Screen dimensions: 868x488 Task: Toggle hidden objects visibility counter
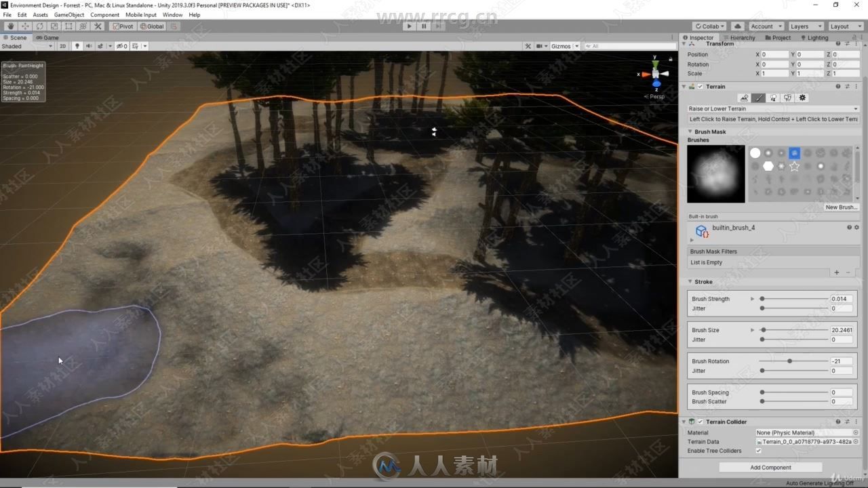click(x=121, y=46)
